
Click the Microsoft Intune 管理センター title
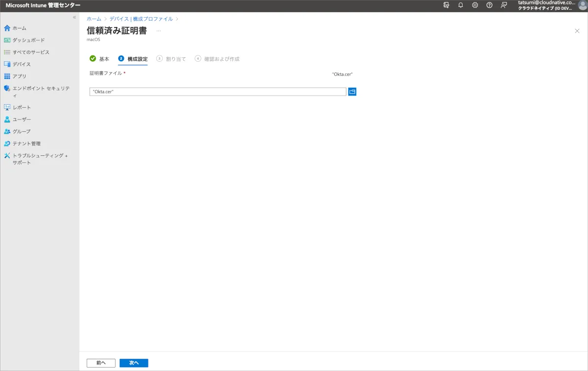43,5
